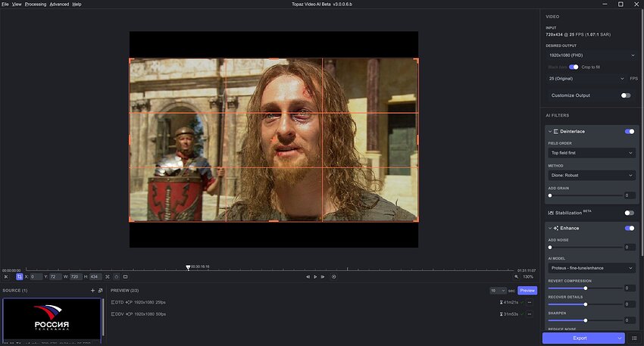
Task: Click the crop X input field
Action: (x=36, y=276)
